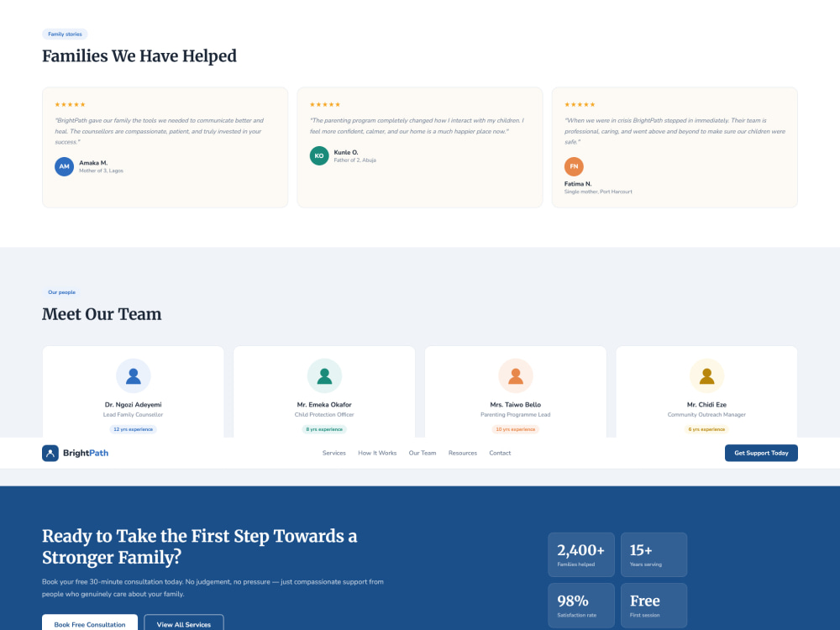This screenshot has height=630, width=840.
Task: Click the Families We Have Helped heading
Action: (x=139, y=56)
